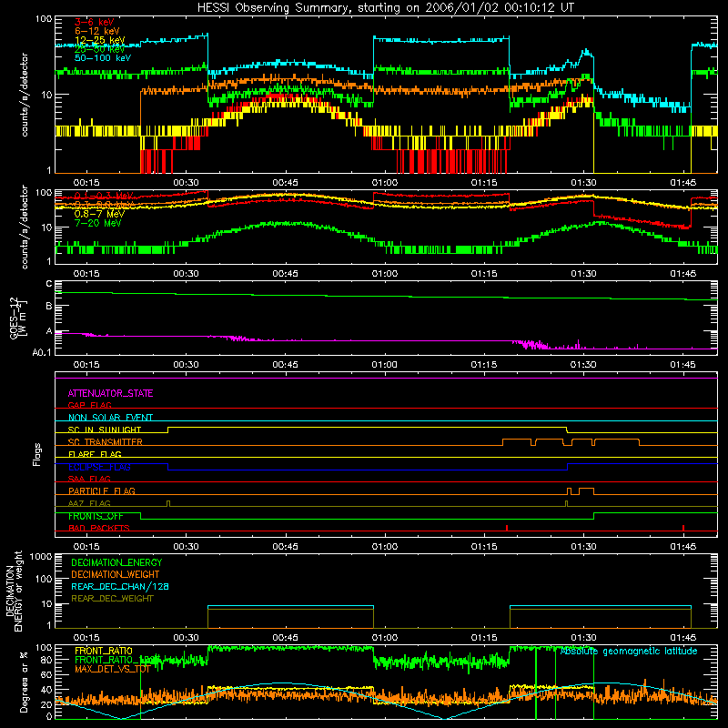This screenshot has height=728, width=728.
Task: Select the FRONTS_OFF flag label
Action: pos(96,516)
